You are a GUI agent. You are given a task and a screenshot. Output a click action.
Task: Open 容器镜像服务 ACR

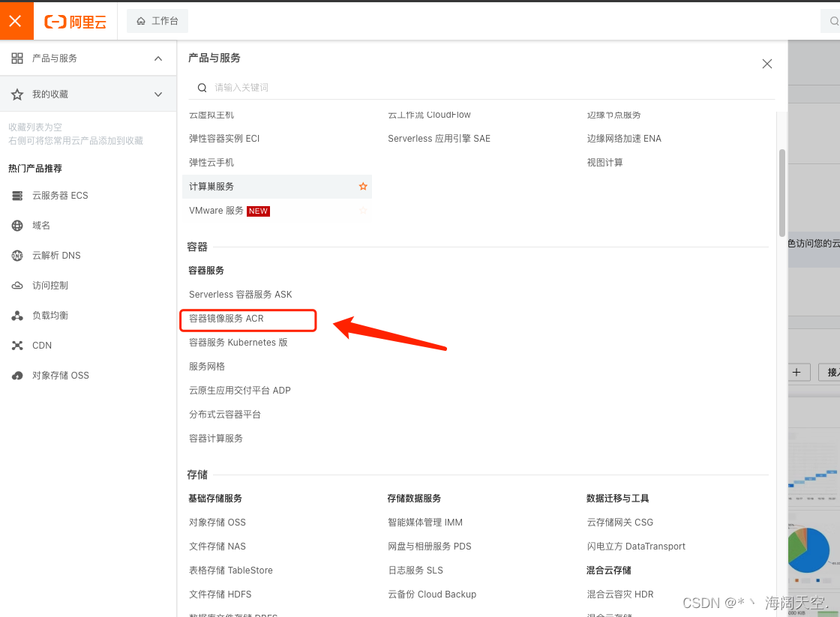(x=226, y=319)
